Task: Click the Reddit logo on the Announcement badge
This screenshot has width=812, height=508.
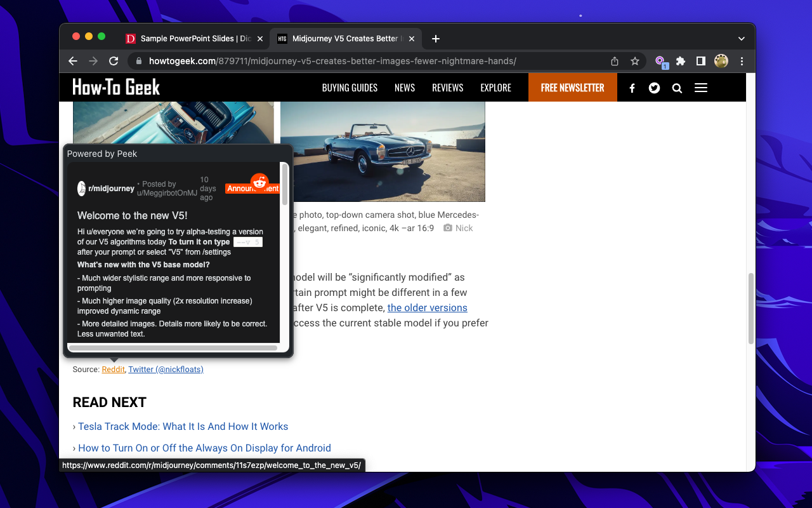Action: [x=260, y=182]
